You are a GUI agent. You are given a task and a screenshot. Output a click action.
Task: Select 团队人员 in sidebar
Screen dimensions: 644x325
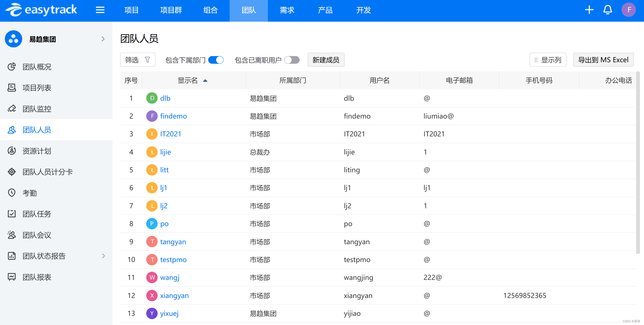(x=56, y=130)
